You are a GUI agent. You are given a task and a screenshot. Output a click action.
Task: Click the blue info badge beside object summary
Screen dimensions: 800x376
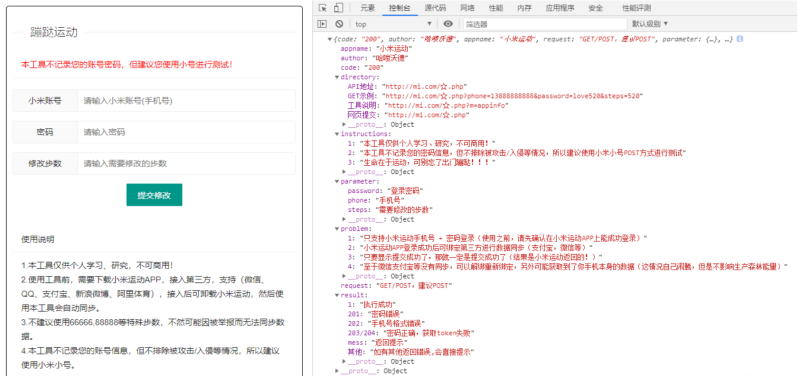pyautogui.click(x=740, y=39)
